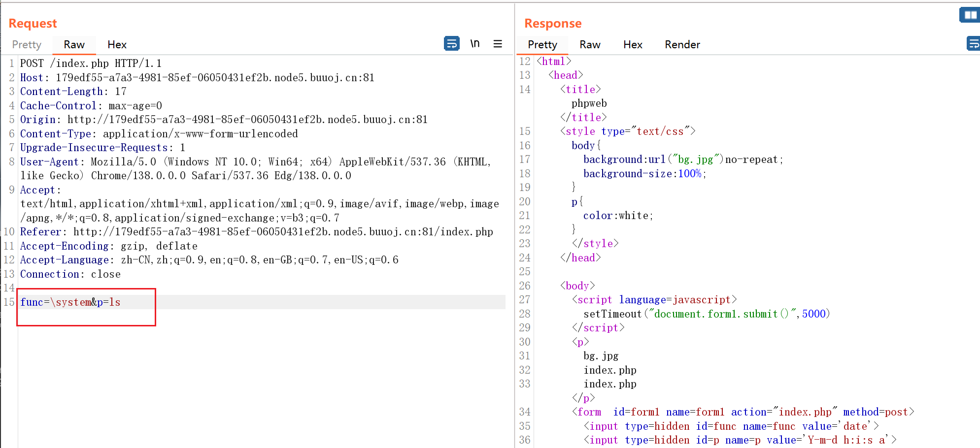Select the Raw tab in Response

pyautogui.click(x=590, y=45)
